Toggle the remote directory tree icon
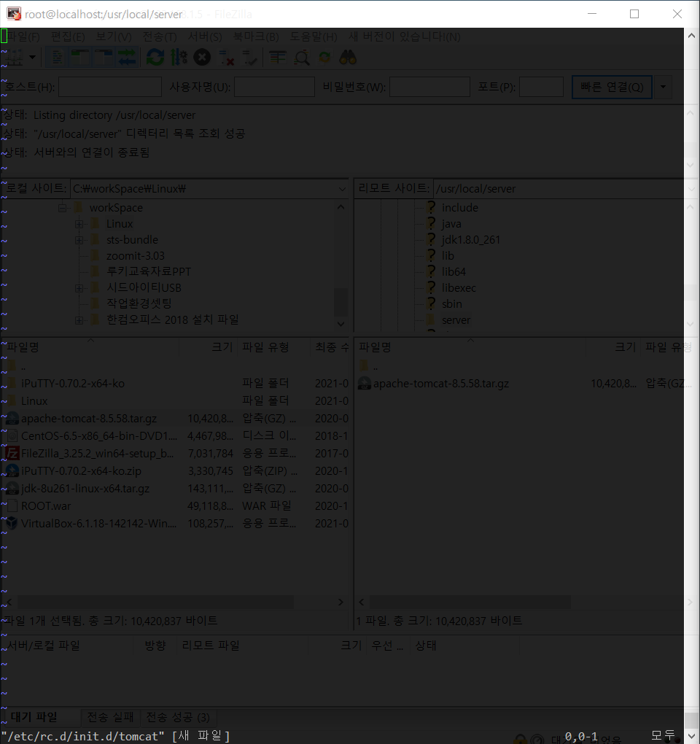700x744 pixels. (x=104, y=58)
